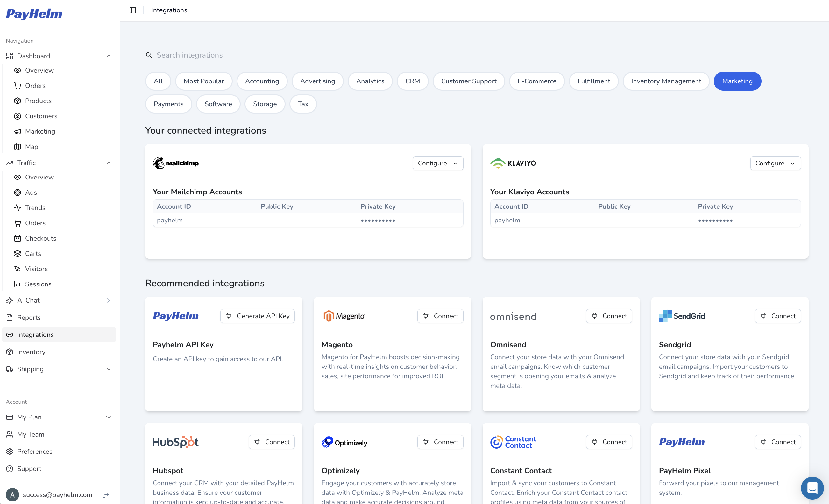Viewport: 829px width, 504px height.
Task: Open Products box icon
Action: point(18,101)
